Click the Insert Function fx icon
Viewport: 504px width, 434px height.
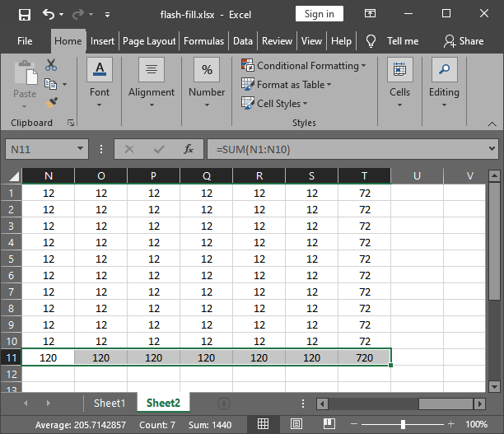click(x=189, y=149)
